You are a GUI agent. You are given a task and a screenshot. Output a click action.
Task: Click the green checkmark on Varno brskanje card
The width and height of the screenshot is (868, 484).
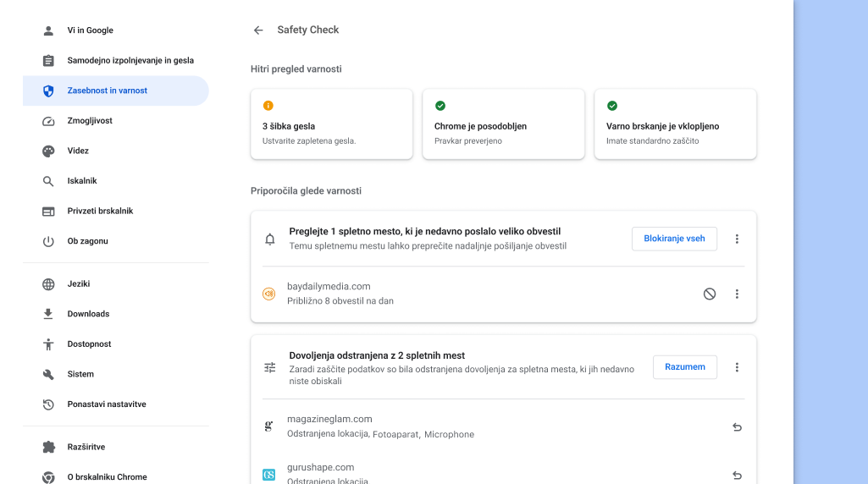tap(611, 106)
